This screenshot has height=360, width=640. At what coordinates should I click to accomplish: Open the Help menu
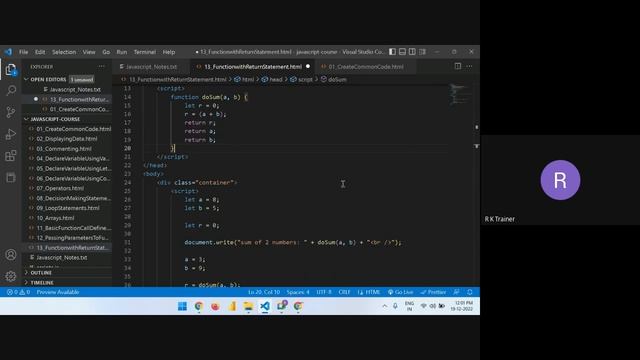pos(169,52)
